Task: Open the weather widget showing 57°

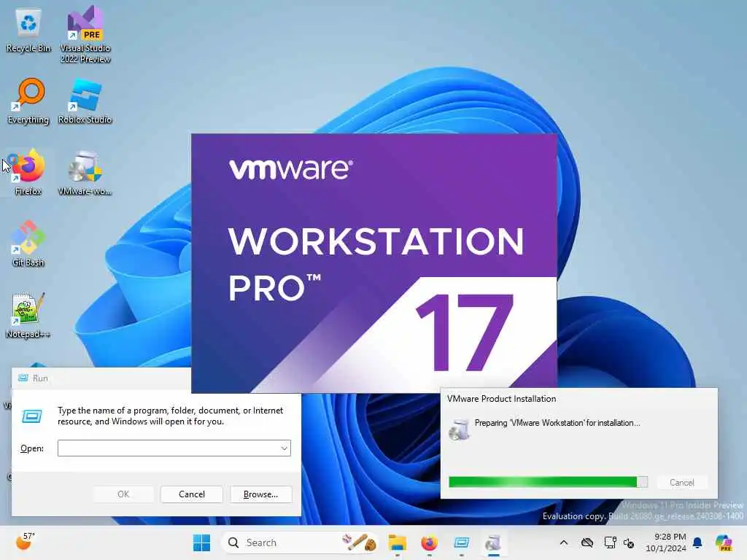Action: (26, 542)
